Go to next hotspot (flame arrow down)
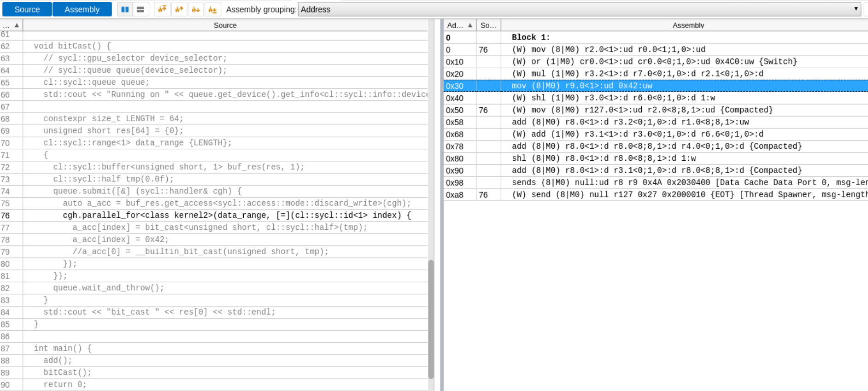 [196, 9]
